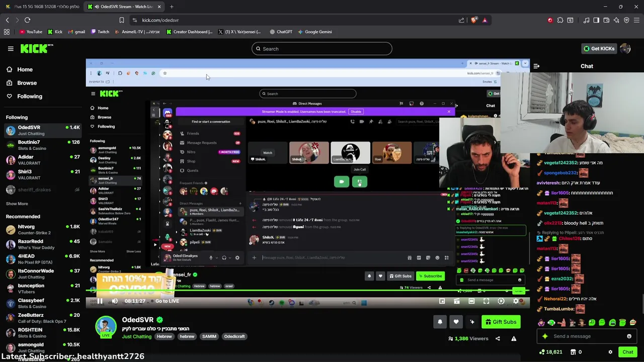Collapse the chat panel arrow icon
Screen dimensions: 644x362
pyautogui.click(x=536, y=66)
